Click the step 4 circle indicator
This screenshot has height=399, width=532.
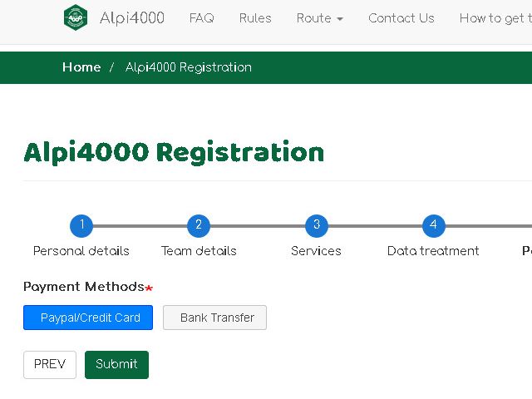pos(433,225)
